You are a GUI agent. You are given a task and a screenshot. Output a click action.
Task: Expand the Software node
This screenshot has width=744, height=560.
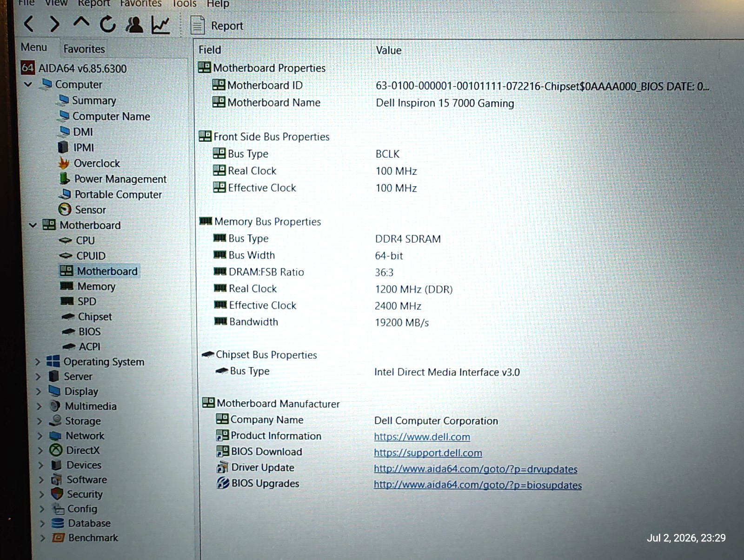click(x=41, y=480)
